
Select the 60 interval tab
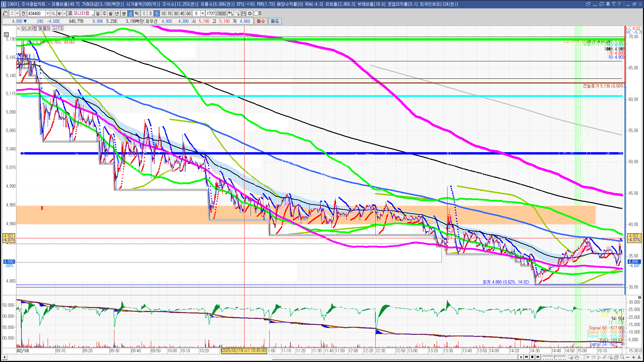point(189,13)
